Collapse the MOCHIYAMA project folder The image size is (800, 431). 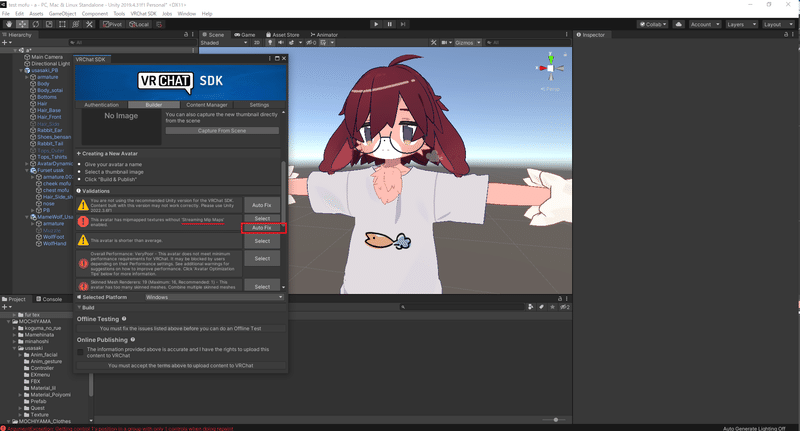tap(9, 322)
